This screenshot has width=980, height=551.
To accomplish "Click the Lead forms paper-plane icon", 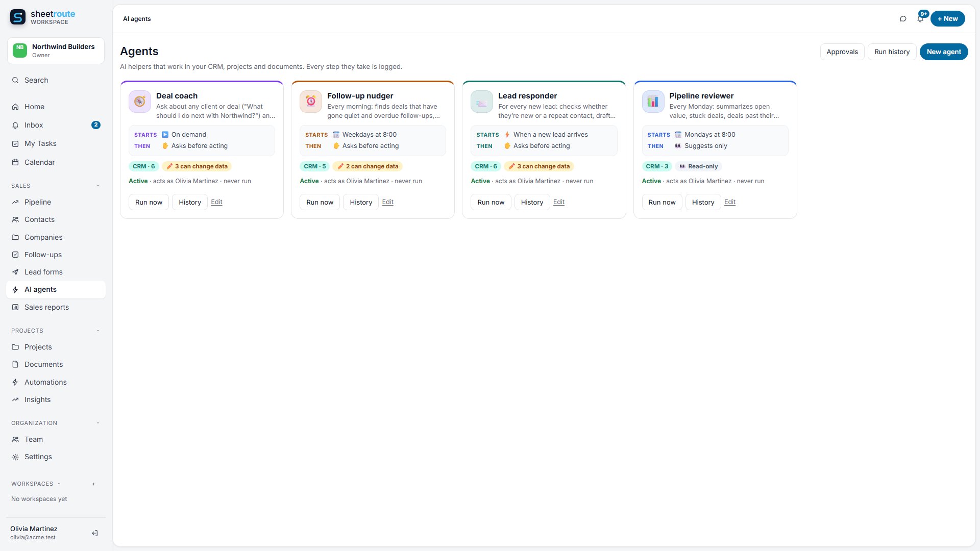I will pyautogui.click(x=15, y=272).
